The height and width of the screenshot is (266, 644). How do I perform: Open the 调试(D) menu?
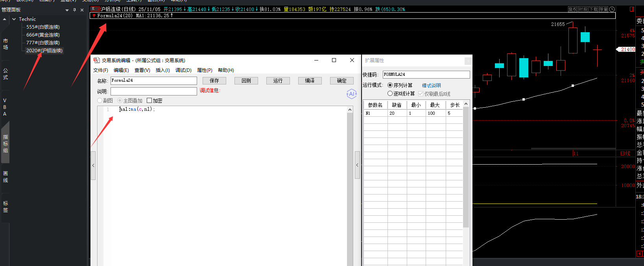pyautogui.click(x=183, y=70)
